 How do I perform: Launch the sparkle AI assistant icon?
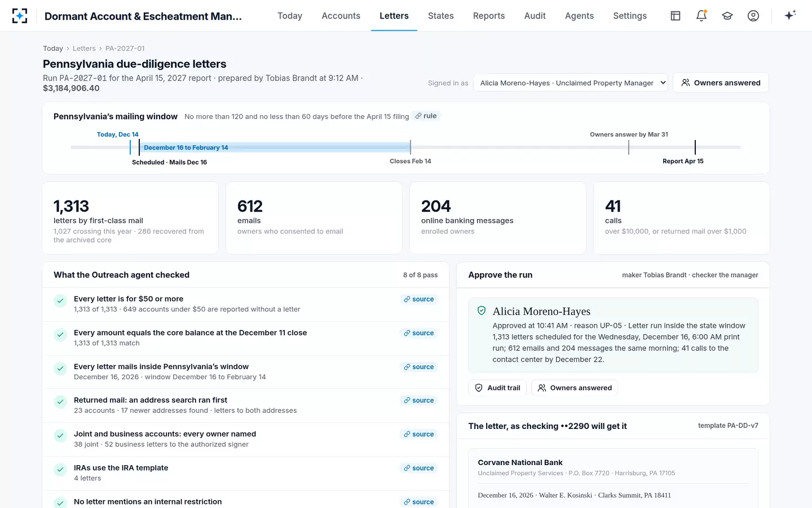pyautogui.click(x=790, y=15)
